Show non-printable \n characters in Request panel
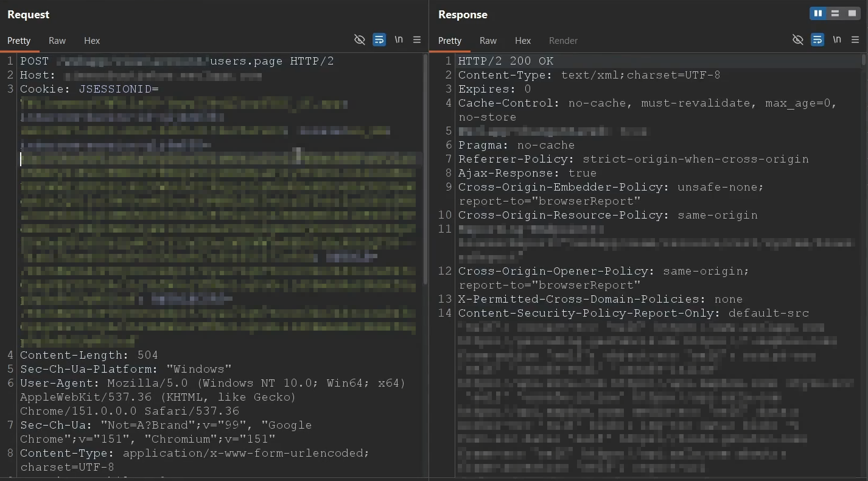Screen dimensions: 868x481 399,40
